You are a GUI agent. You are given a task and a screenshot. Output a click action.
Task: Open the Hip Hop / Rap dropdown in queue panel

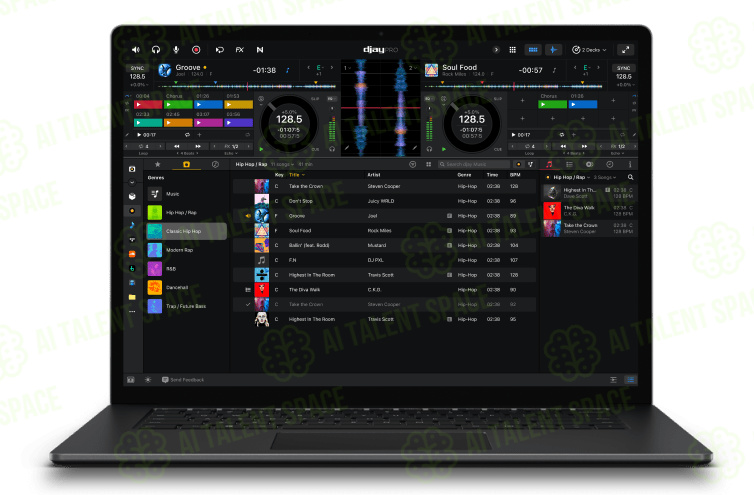(x=571, y=178)
